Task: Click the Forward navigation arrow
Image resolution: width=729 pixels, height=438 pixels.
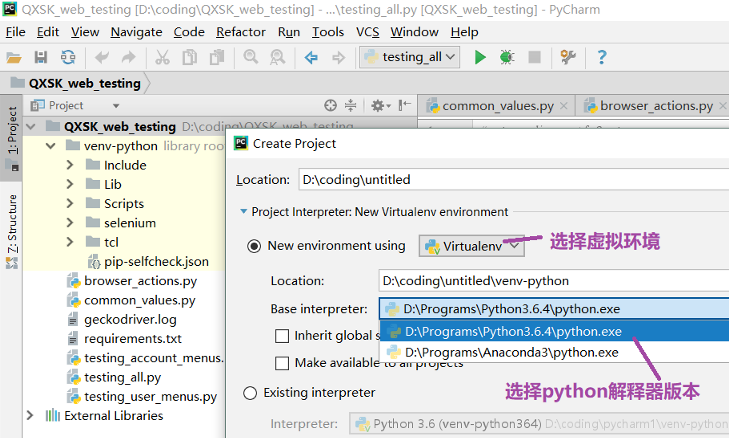Action: [x=338, y=58]
